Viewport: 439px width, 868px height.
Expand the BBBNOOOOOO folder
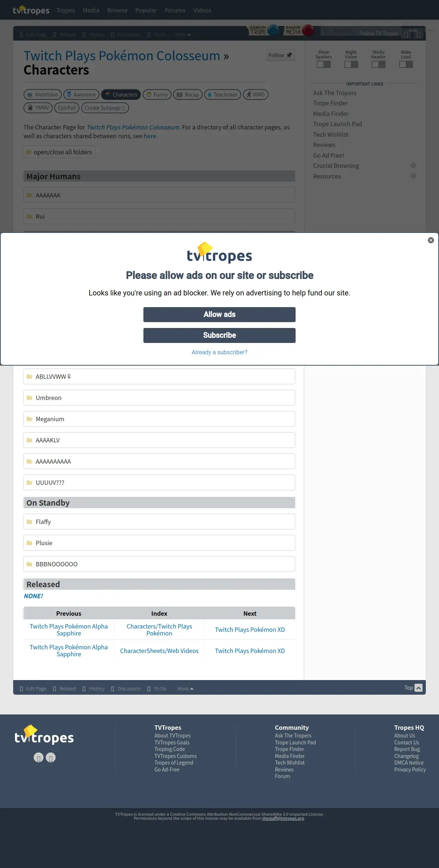159,564
